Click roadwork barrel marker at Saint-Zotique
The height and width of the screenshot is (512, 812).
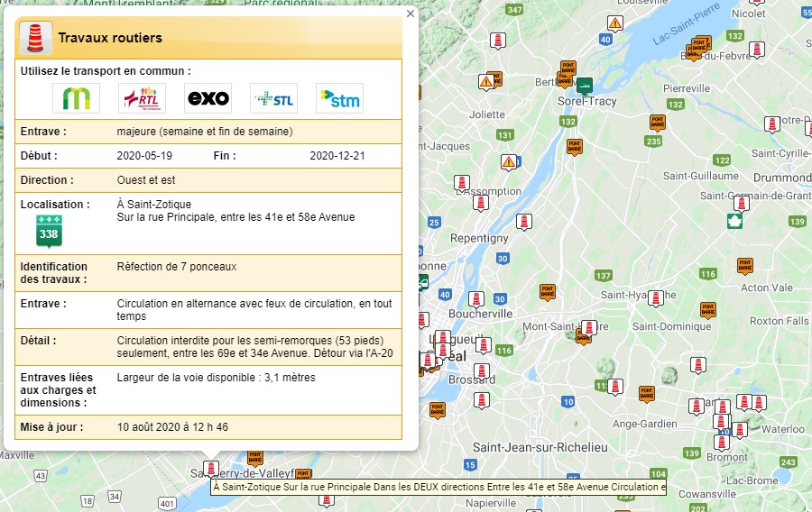coord(210,469)
